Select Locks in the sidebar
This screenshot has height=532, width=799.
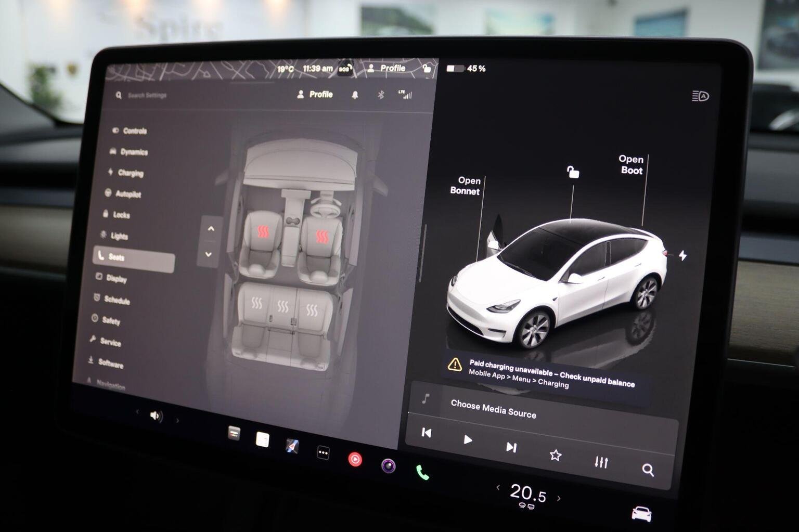coord(116,214)
